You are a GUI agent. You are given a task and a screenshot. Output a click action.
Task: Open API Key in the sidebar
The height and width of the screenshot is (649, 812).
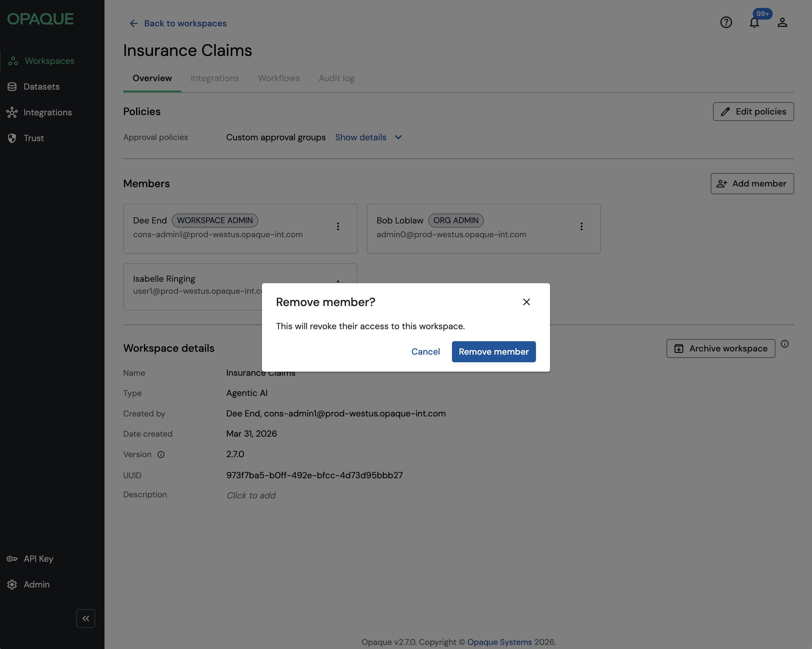38,559
